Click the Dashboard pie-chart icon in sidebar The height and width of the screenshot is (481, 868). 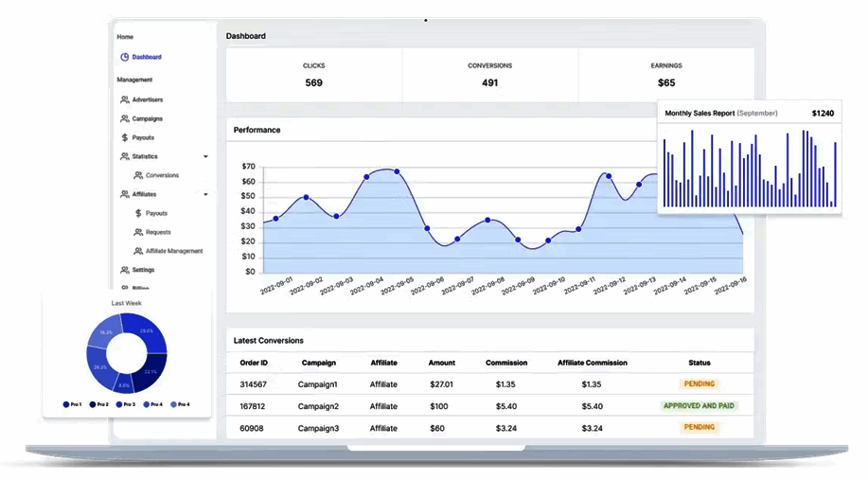pos(124,57)
